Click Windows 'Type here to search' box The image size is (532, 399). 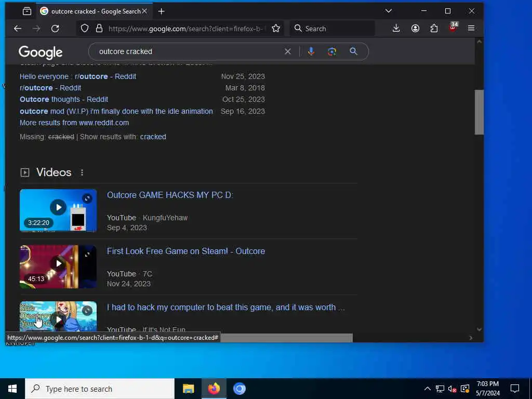pos(100,389)
